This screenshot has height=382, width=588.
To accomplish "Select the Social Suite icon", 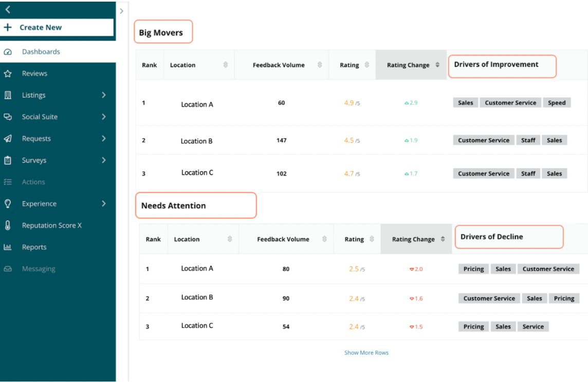I will [x=9, y=117].
